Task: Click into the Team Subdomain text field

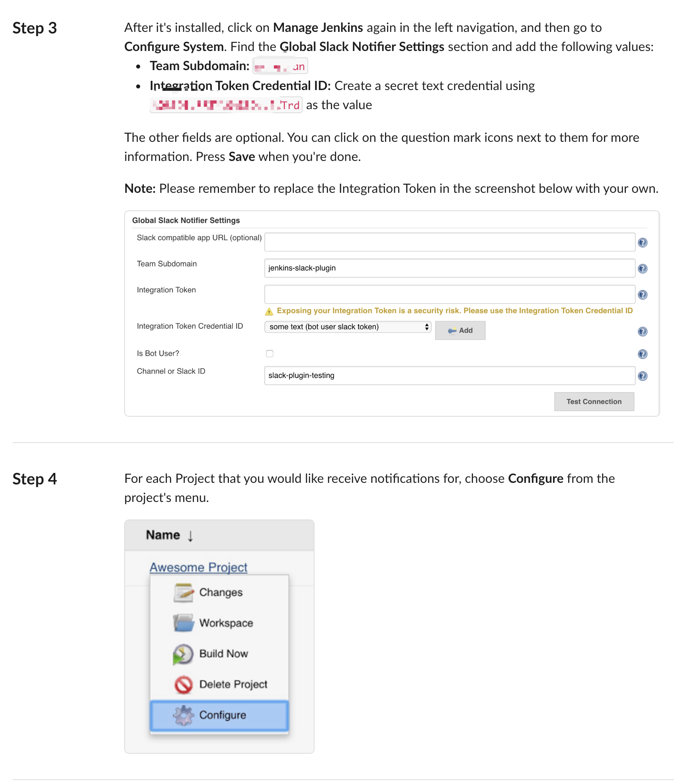Action: 449,268
